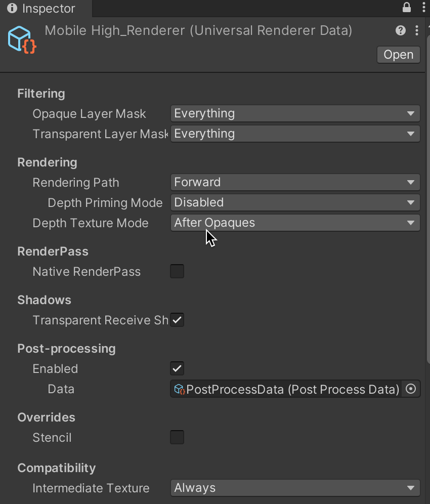Viewport: 430px width, 504px height.
Task: Open the window options kebab menu
Action: pos(423,7)
